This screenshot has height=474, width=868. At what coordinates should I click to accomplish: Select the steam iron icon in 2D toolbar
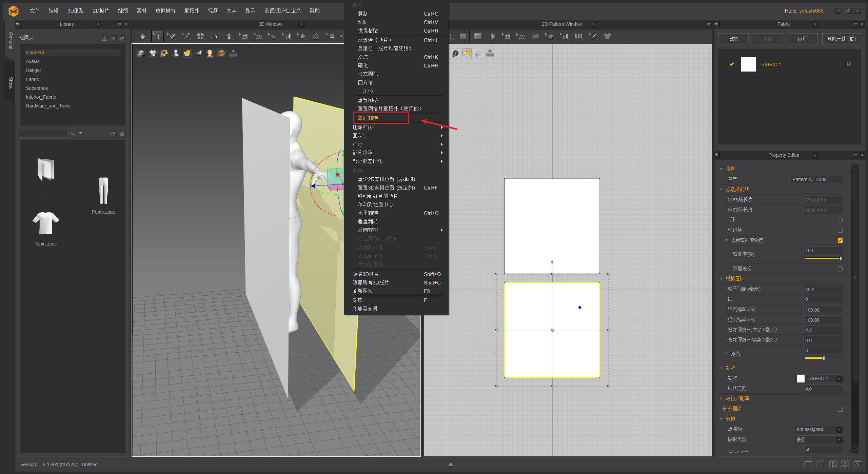535,36
